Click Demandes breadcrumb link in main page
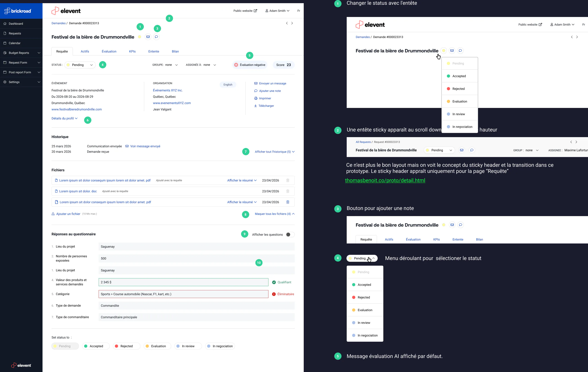Screen dimensions: 588x372 [59, 23]
